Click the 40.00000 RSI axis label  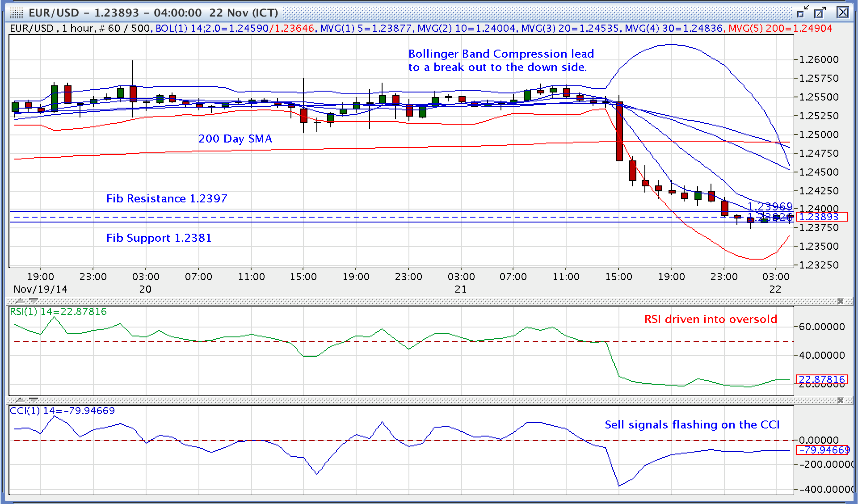(x=822, y=355)
